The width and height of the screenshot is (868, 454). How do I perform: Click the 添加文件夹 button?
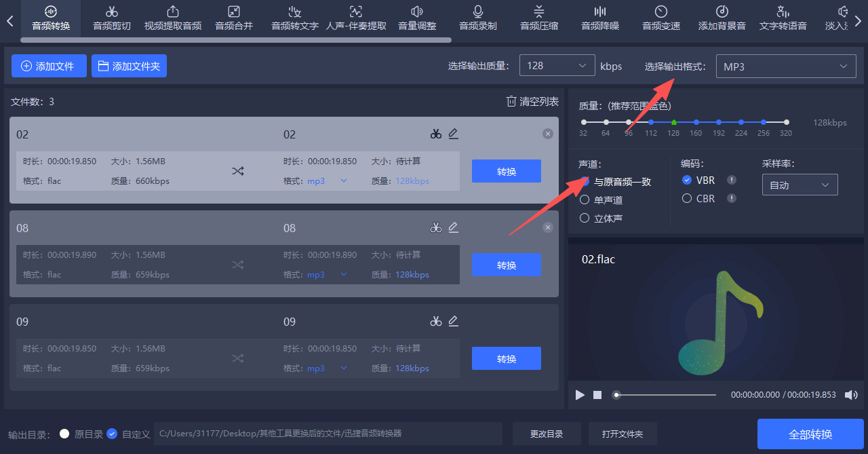[129, 66]
